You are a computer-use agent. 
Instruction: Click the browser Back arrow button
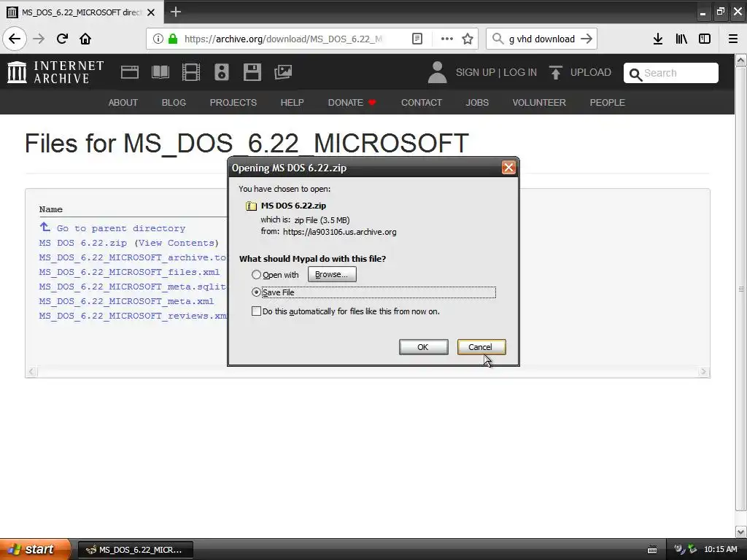[15, 39]
